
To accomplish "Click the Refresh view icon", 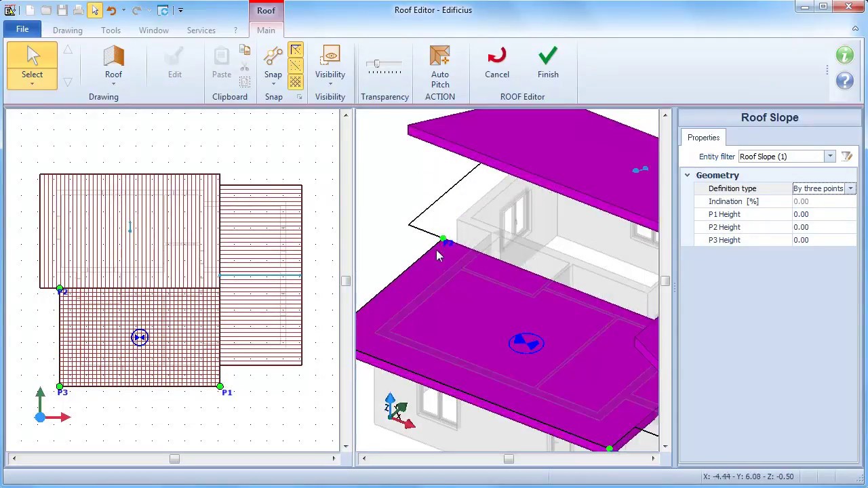I will pos(163,10).
